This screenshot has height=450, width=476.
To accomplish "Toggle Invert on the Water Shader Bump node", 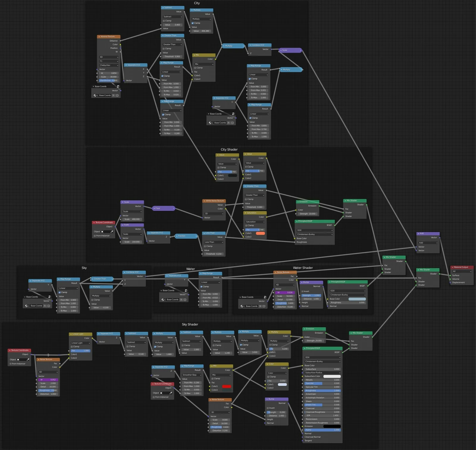I will 303,291.
